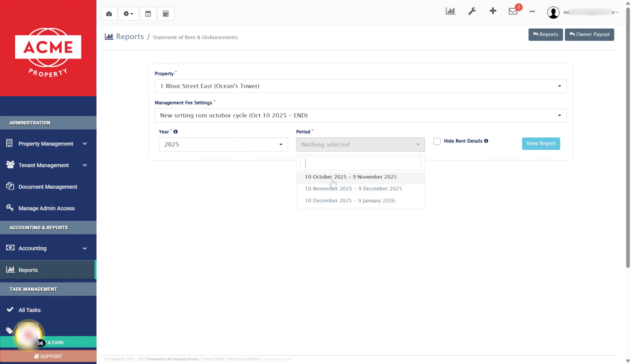Select period 10 November 2025 – 9 December 2025

click(x=353, y=189)
